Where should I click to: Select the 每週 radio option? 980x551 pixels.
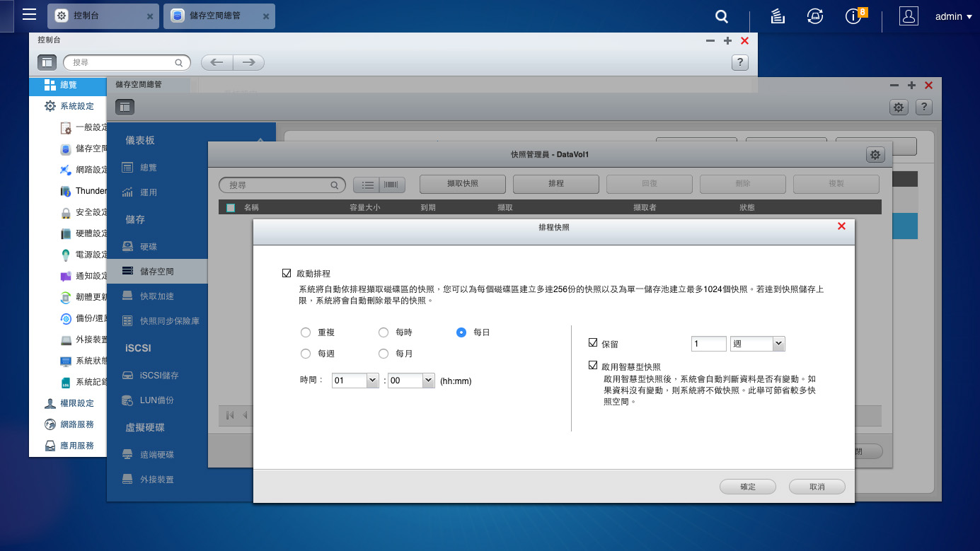point(306,354)
